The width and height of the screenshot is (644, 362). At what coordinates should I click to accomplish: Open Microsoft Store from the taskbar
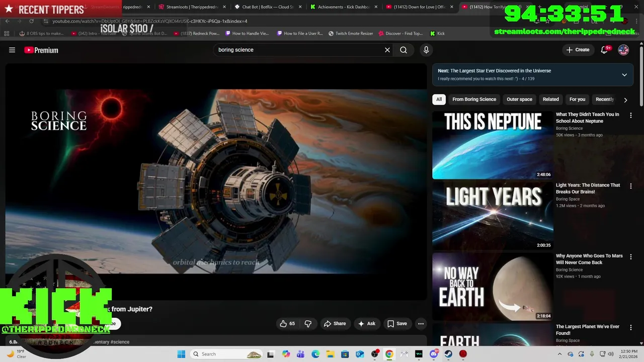(x=345, y=354)
